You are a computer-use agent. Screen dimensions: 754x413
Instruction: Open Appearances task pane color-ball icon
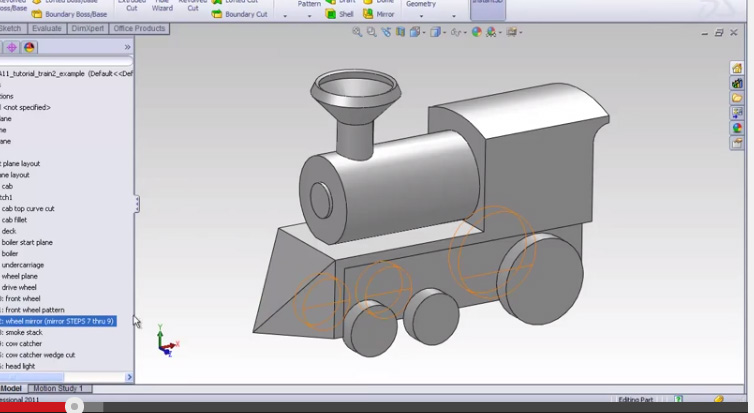737,128
